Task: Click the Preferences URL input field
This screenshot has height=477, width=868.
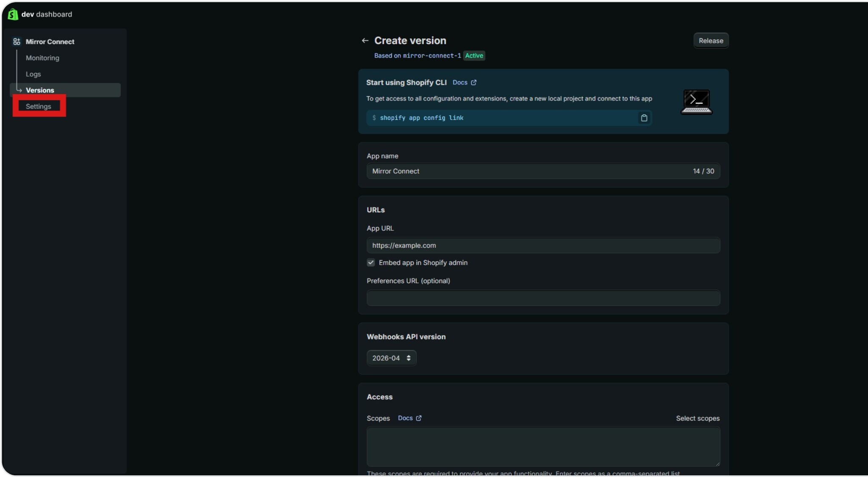Action: pyautogui.click(x=543, y=298)
